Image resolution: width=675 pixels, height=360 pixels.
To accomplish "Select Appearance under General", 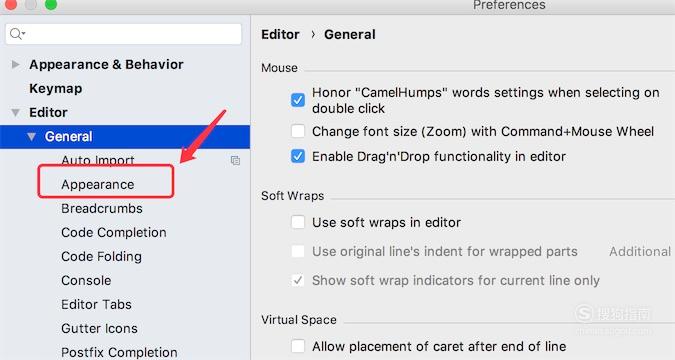I will pyautogui.click(x=98, y=185).
